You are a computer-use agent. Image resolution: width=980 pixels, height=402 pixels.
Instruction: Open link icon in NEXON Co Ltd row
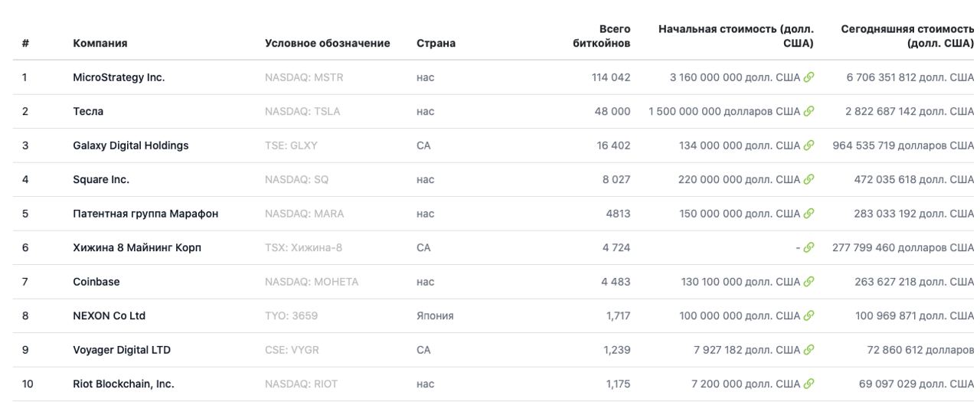click(x=808, y=315)
